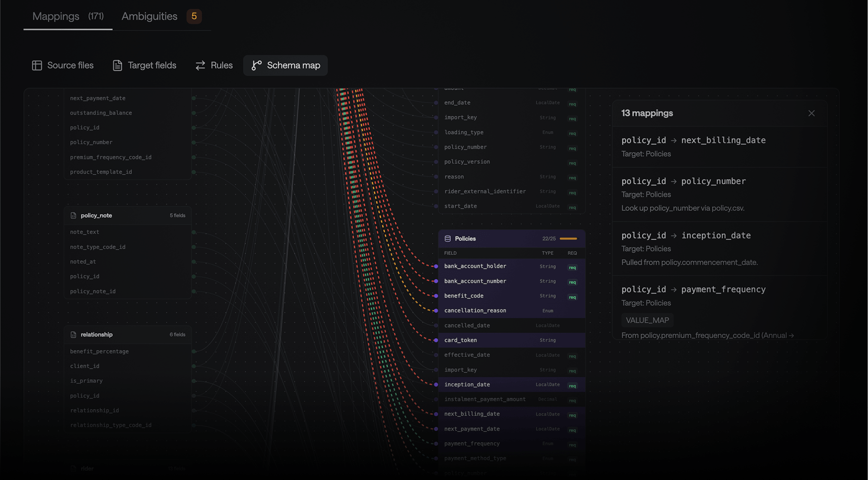Click the connector dot beside next_billing_date
868x480 pixels.
(x=436, y=414)
